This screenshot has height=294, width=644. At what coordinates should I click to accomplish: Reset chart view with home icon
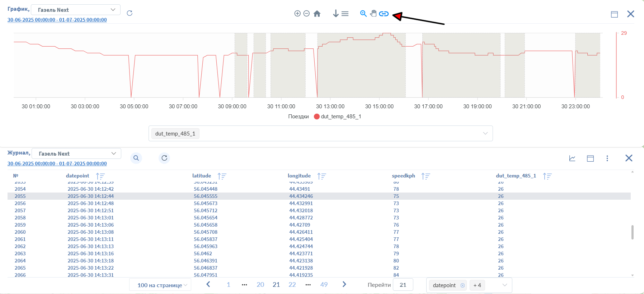pyautogui.click(x=317, y=14)
